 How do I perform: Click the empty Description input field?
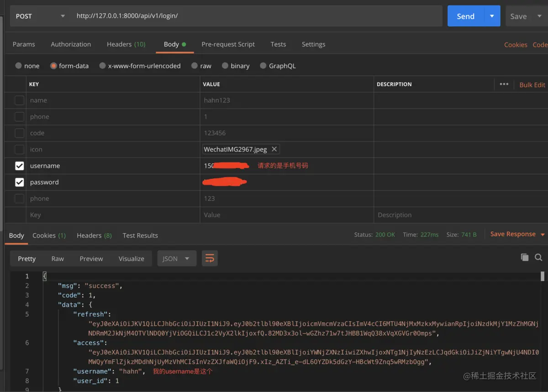click(x=460, y=215)
